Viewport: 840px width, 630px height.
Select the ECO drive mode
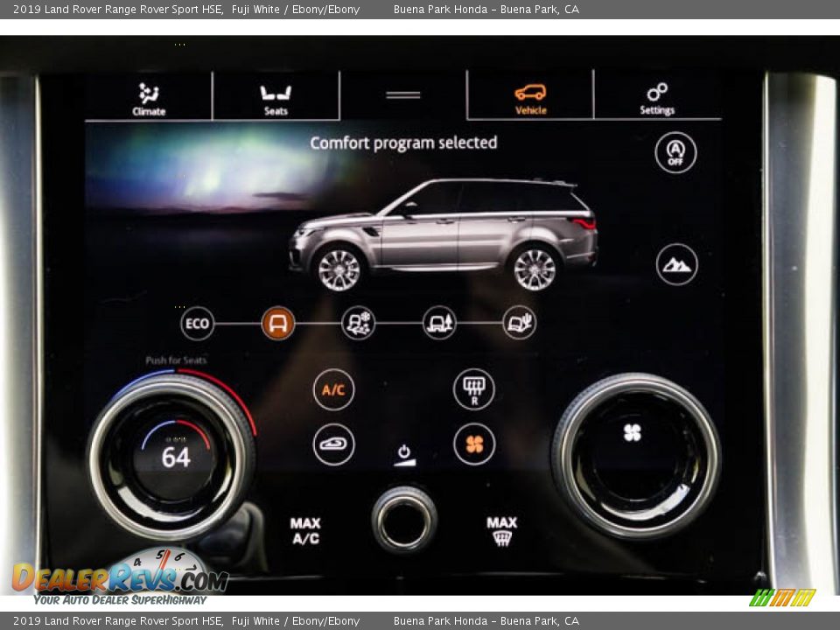197,324
